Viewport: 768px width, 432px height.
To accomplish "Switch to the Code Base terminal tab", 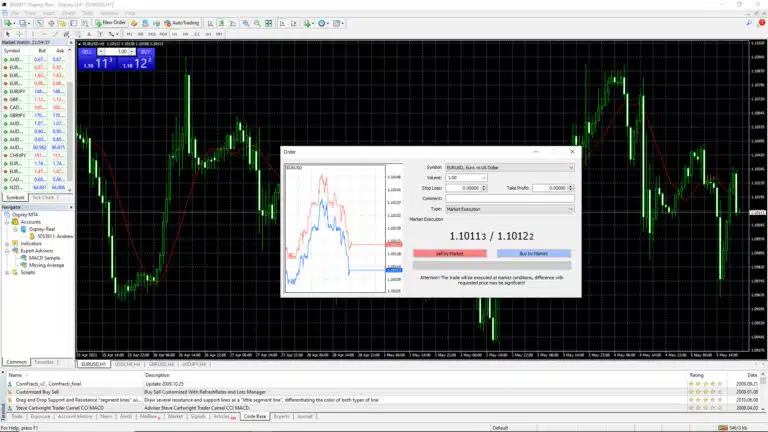I will [255, 416].
